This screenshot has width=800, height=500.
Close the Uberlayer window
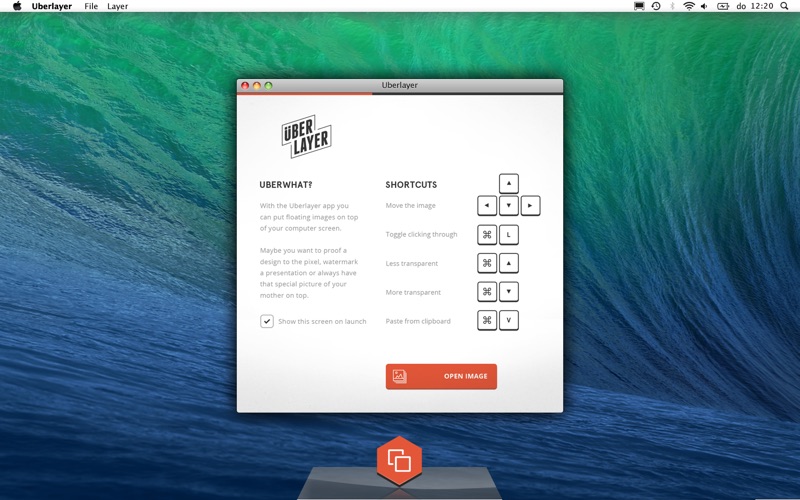245,85
